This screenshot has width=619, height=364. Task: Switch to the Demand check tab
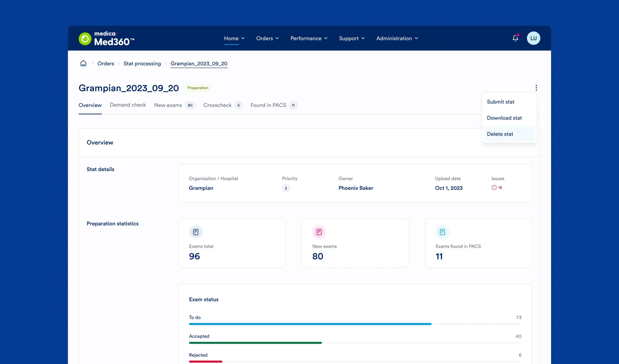click(128, 105)
